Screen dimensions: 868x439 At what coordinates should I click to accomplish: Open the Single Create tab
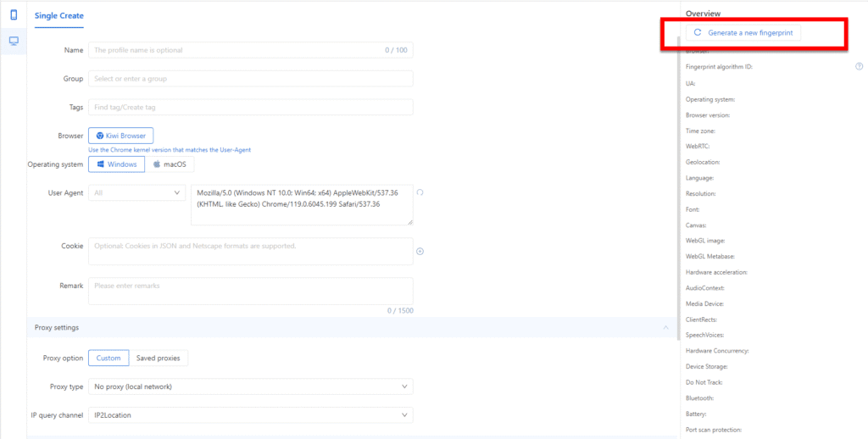point(58,16)
